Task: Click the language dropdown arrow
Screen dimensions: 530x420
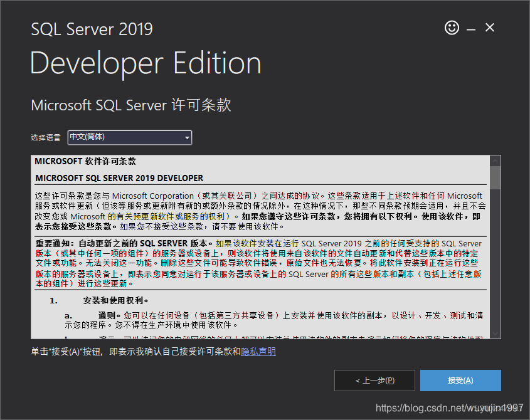Action: click(x=187, y=138)
